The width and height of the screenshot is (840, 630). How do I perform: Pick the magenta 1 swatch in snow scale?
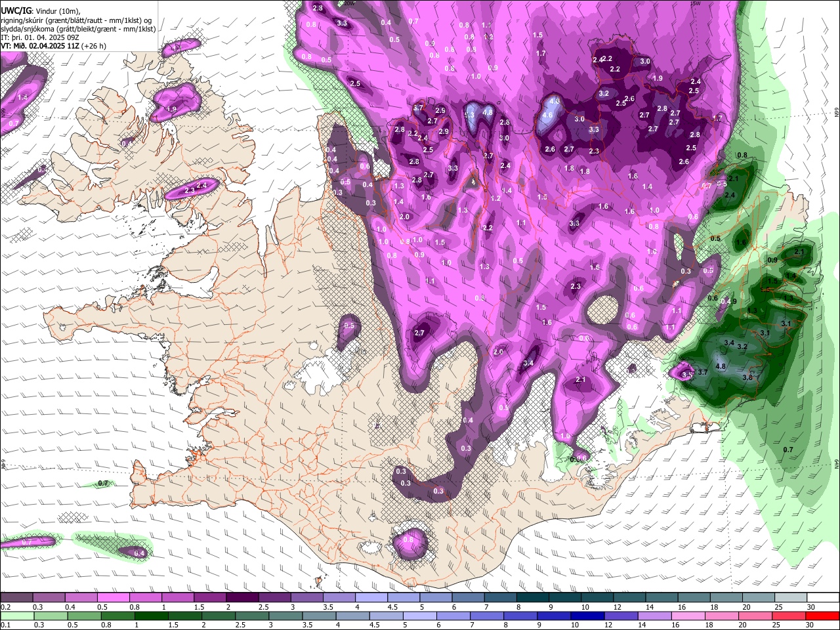pos(178,598)
